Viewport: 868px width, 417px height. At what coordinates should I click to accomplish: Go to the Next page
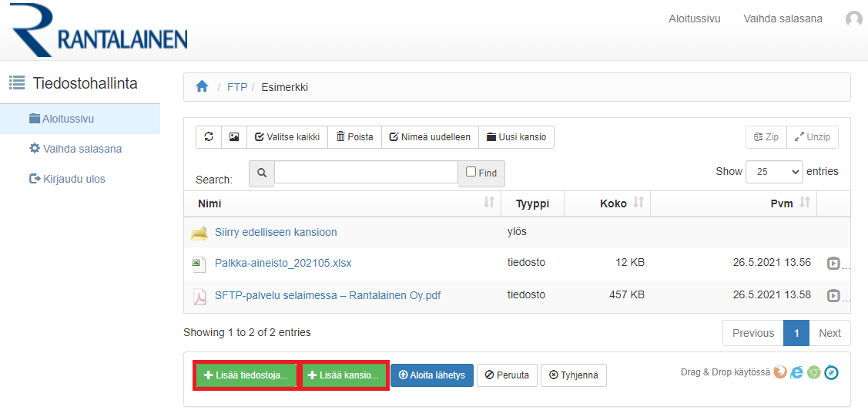coord(829,333)
